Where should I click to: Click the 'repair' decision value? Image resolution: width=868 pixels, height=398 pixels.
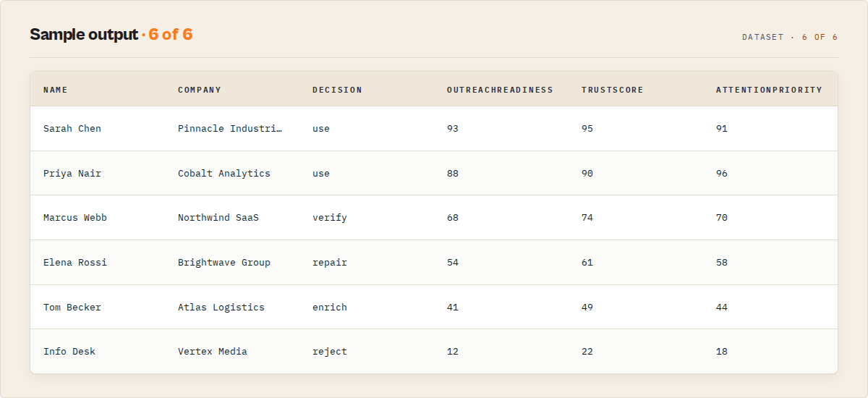pos(330,263)
